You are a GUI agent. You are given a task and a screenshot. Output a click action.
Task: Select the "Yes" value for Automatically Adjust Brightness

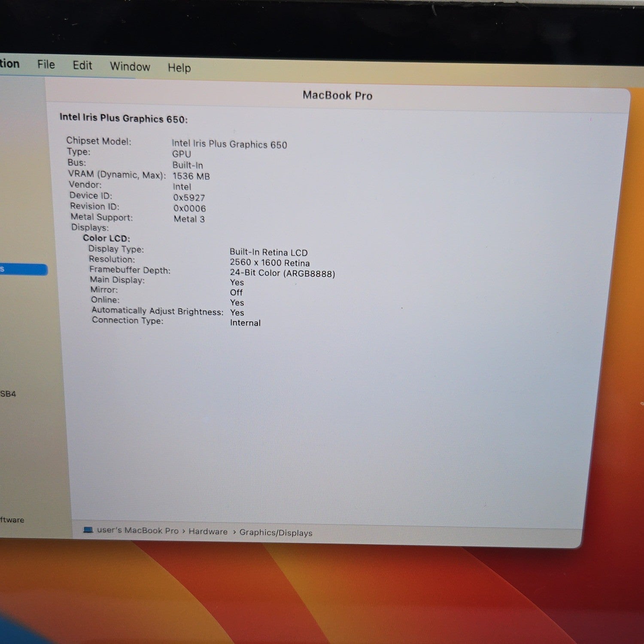(x=237, y=313)
